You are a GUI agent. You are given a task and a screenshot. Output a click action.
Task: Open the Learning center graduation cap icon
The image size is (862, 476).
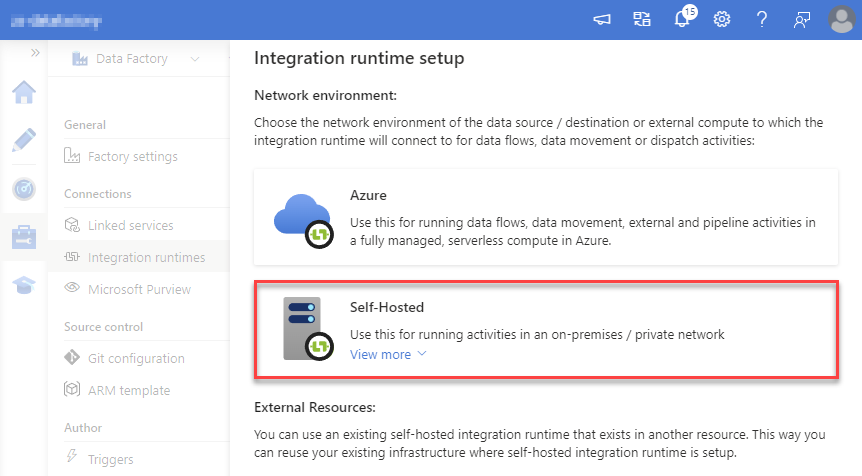23,285
